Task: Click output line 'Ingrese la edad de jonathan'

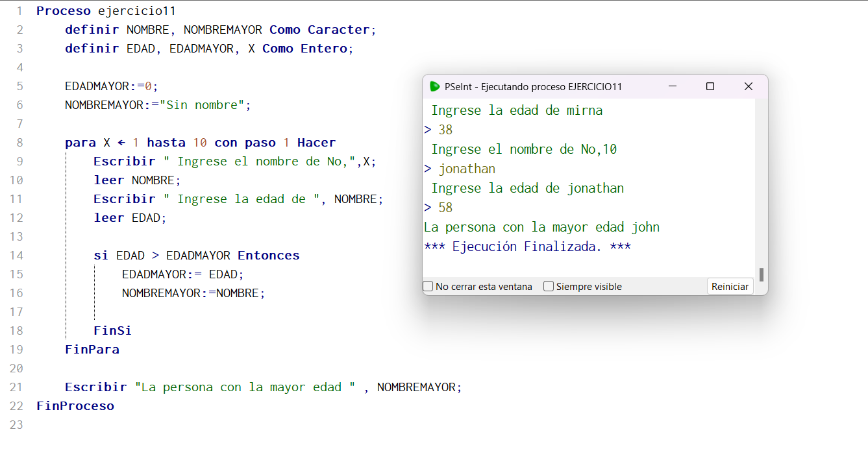Action: click(528, 188)
